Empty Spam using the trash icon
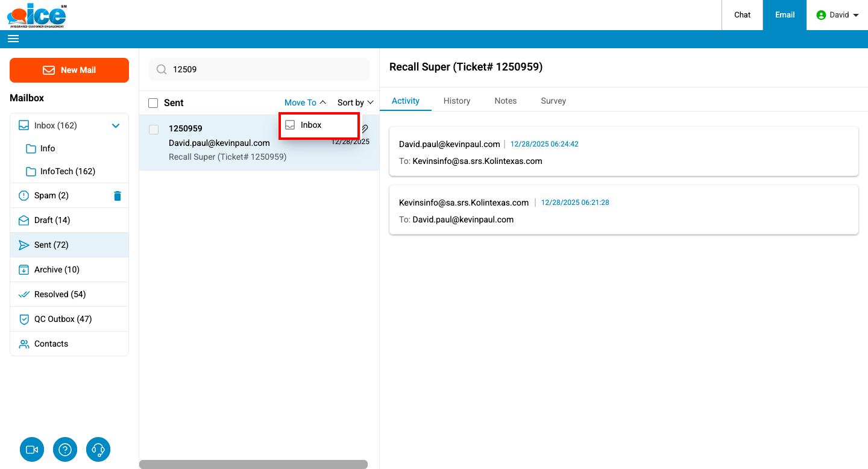 click(x=118, y=196)
